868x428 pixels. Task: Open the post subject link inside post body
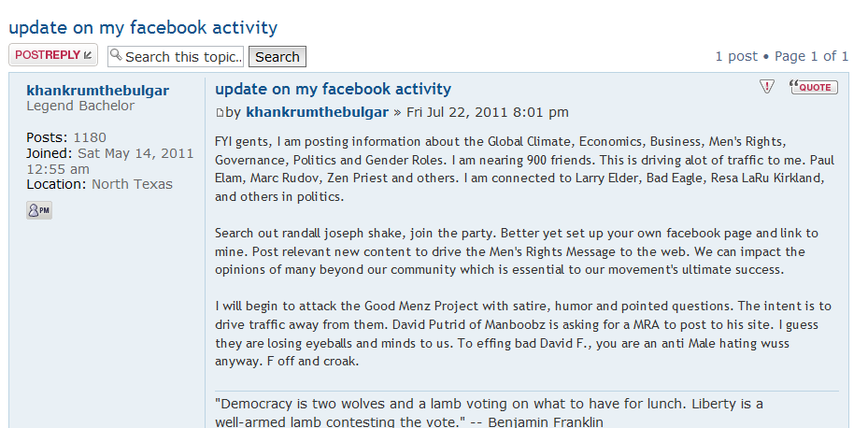pos(333,89)
